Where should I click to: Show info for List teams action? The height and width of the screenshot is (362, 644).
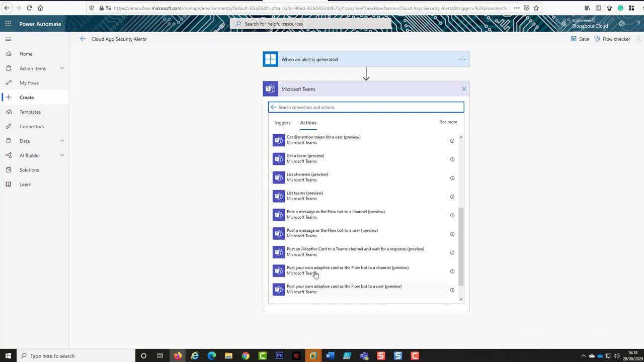click(452, 197)
